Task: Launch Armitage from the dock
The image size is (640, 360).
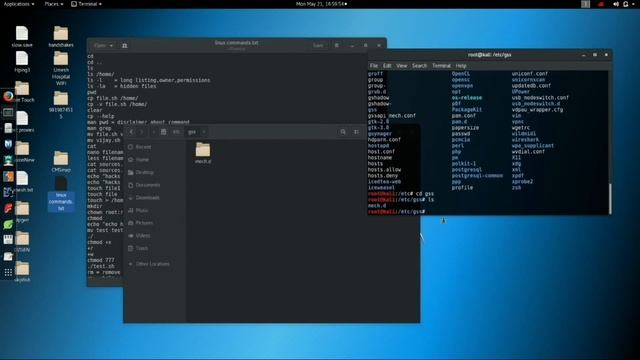Action: (x=8, y=160)
